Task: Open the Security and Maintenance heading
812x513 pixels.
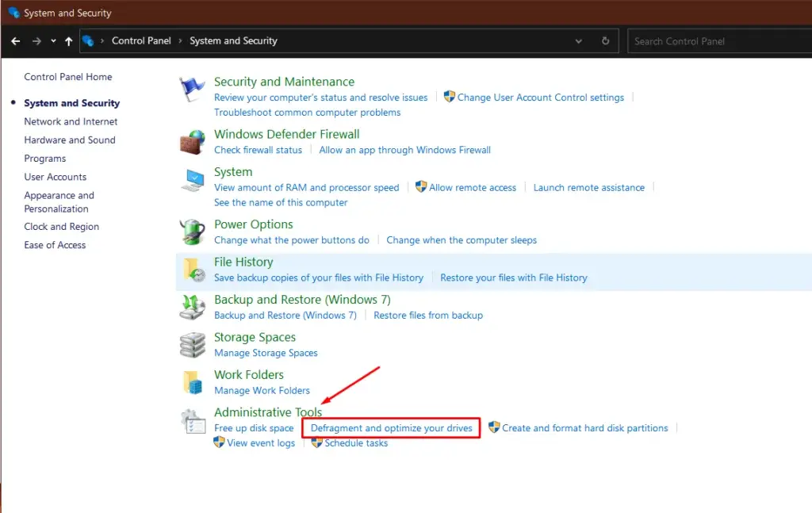Action: tap(285, 82)
